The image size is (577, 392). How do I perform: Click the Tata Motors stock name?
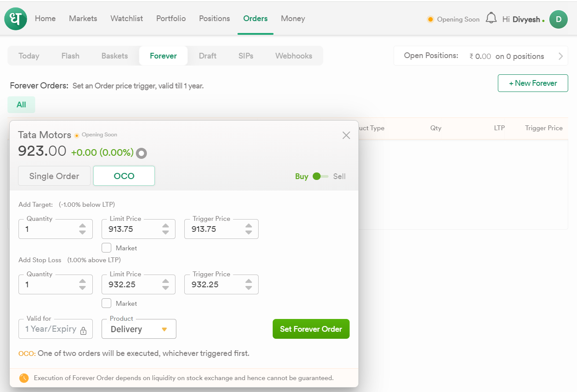coord(44,135)
